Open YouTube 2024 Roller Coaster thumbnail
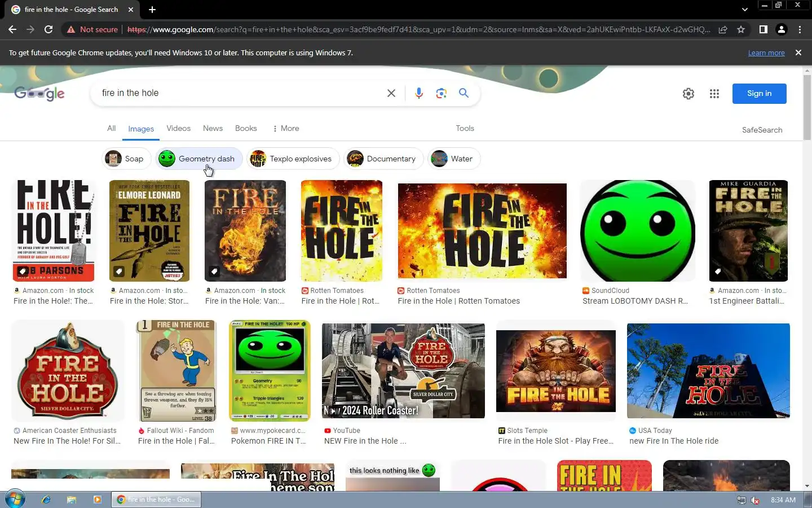Screen dimensions: 812x508 [403, 370]
